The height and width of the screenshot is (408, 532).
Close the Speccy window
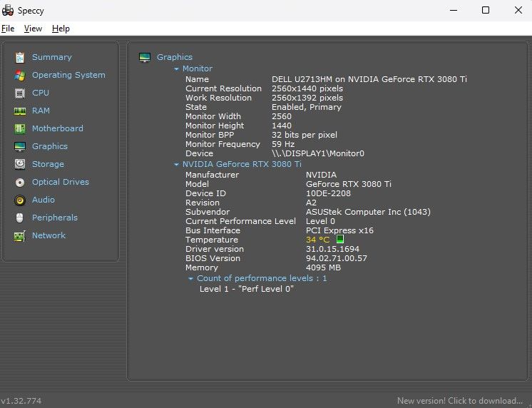(x=518, y=10)
